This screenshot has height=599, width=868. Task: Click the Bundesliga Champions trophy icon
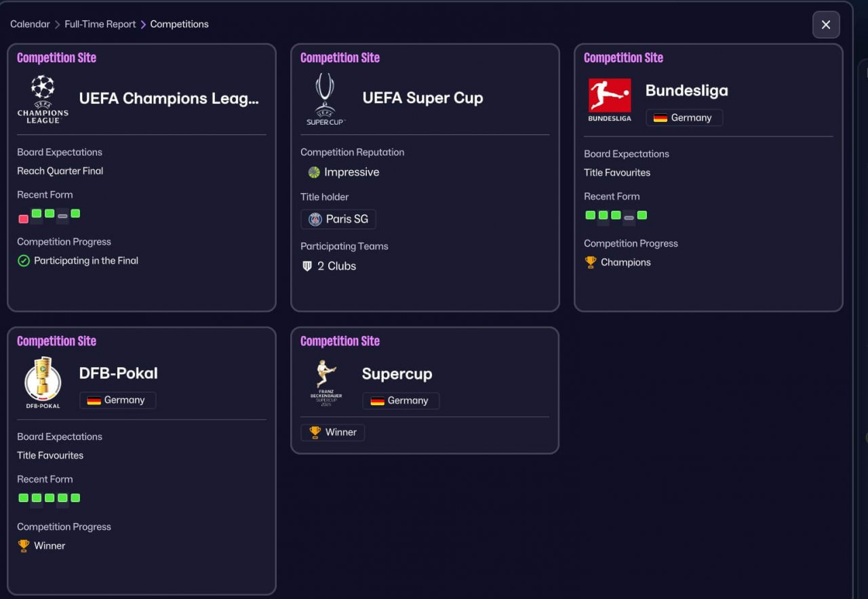point(591,262)
